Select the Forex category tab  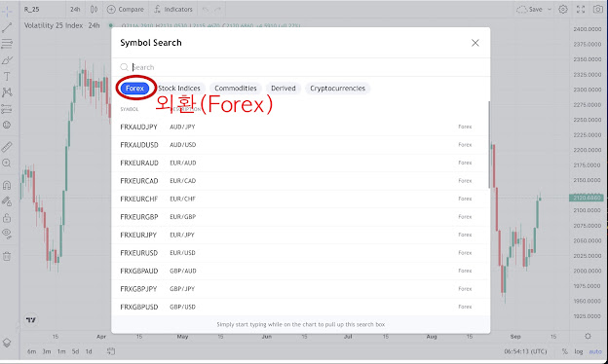point(134,89)
